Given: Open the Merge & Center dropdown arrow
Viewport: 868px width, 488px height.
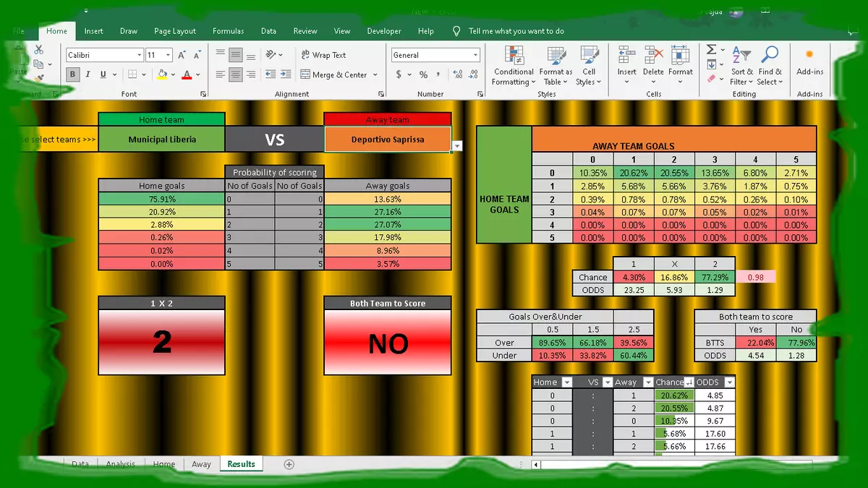Looking at the screenshot, I should click(375, 74).
